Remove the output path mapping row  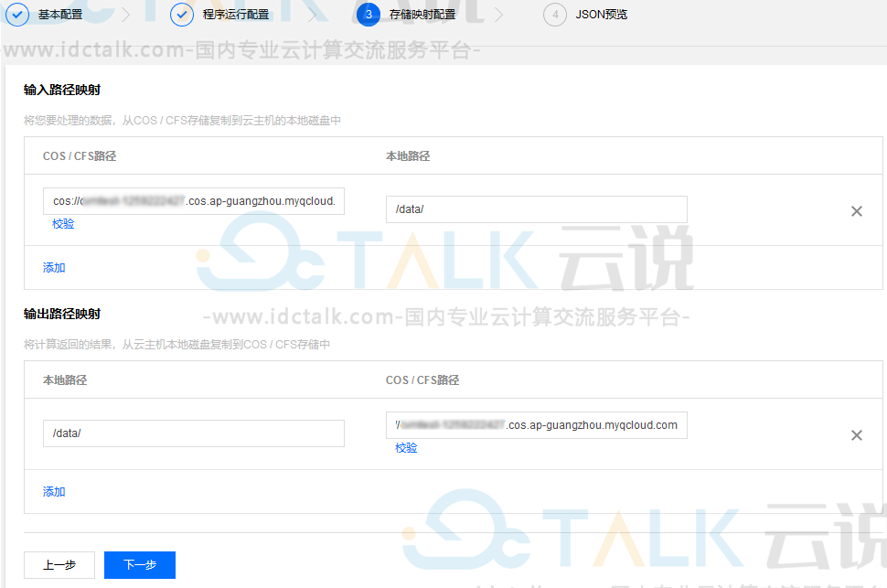coord(857,435)
